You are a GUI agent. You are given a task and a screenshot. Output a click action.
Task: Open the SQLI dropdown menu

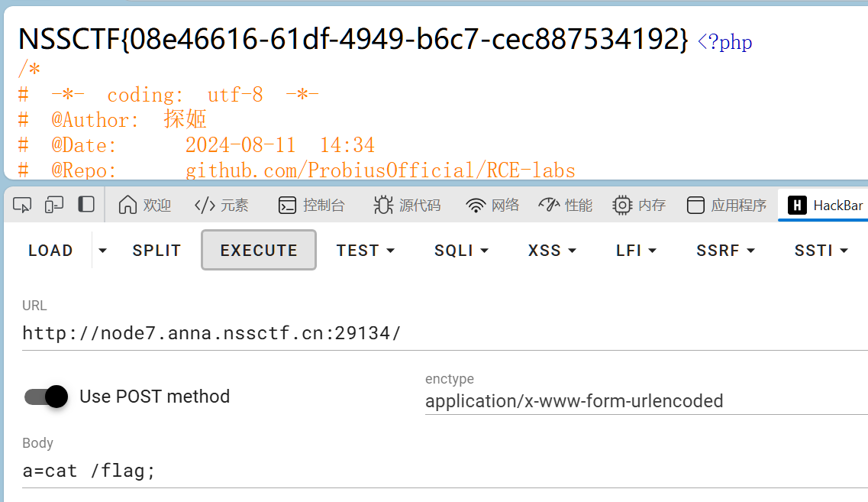coord(461,251)
